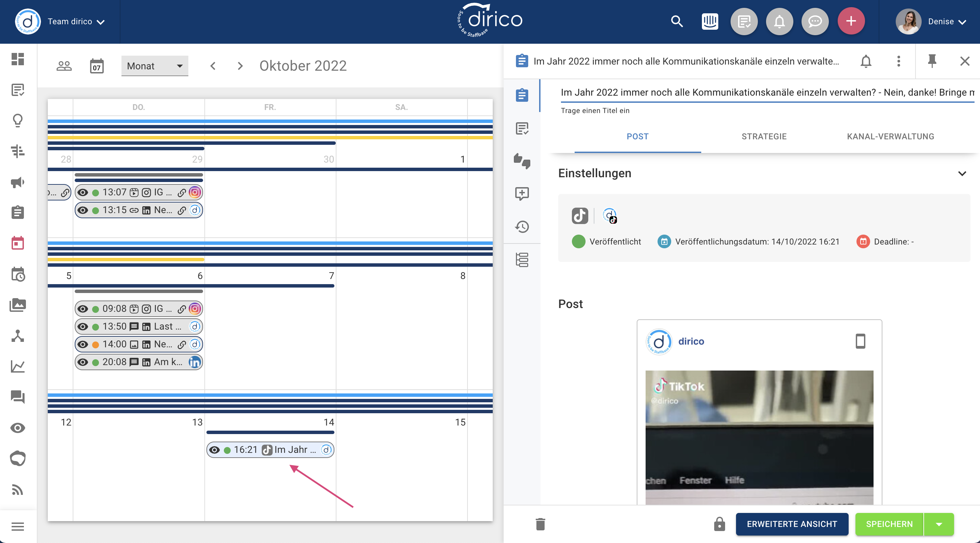The width and height of the screenshot is (980, 543).
Task: Select the list structure tab in panel rail
Action: 522,260
